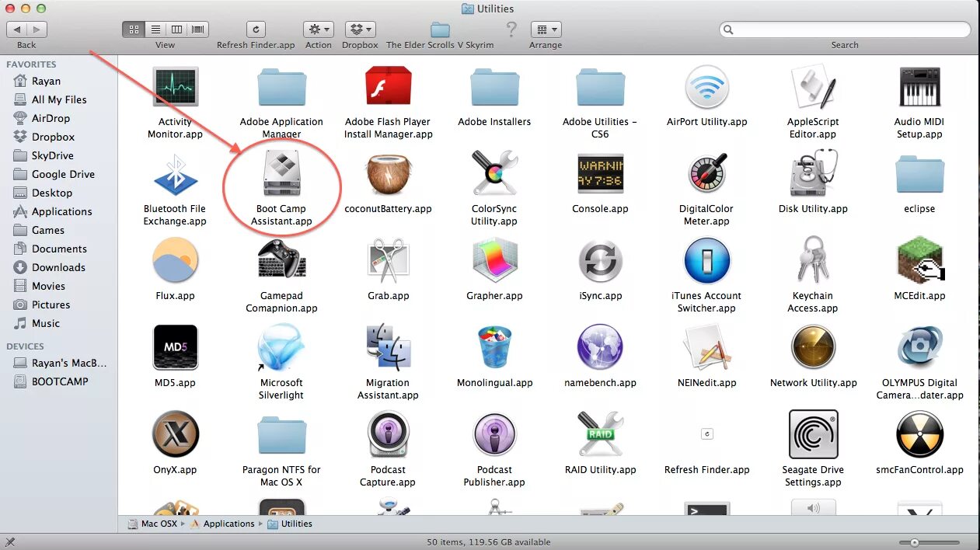The width and height of the screenshot is (980, 550).
Task: Select AppleScript Editor.app icon
Action: pyautogui.click(x=813, y=87)
